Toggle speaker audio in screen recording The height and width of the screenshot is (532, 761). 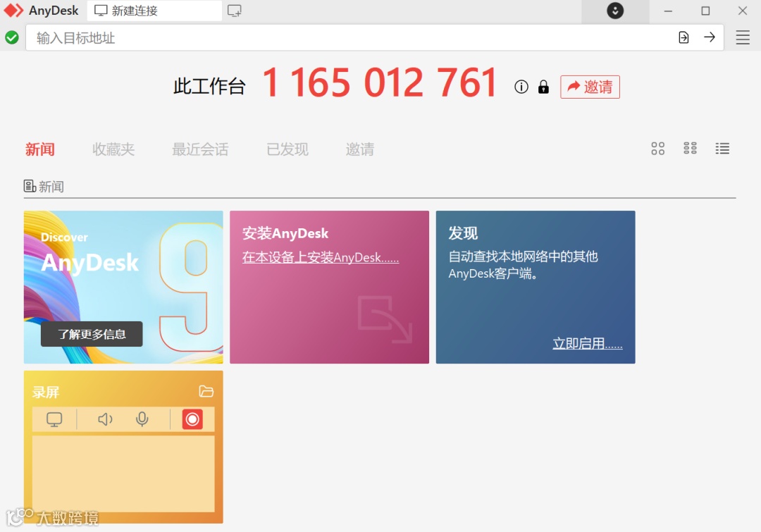[105, 419]
